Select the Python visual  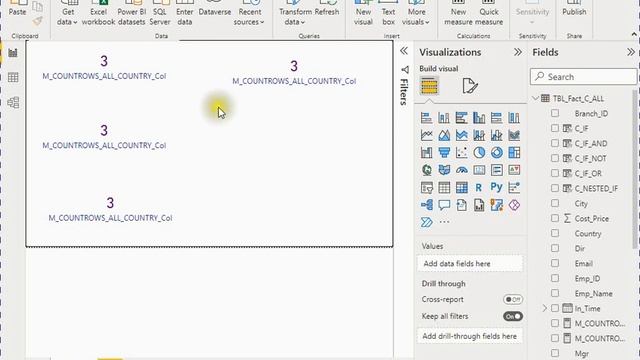(x=497, y=187)
